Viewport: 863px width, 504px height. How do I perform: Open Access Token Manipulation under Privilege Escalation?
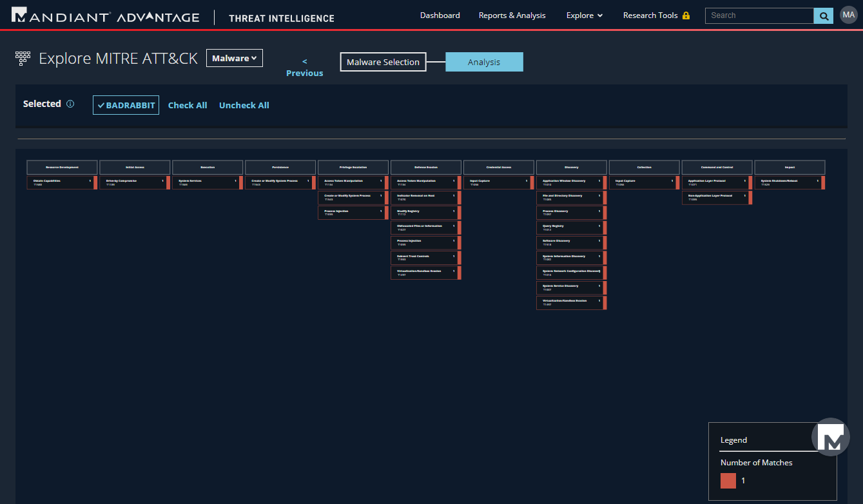pos(353,182)
